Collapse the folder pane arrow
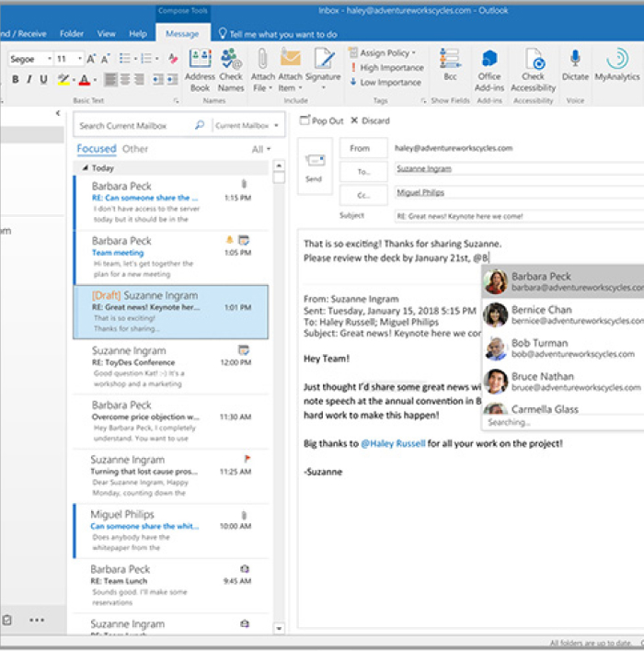This screenshot has width=644, height=651. tap(58, 113)
